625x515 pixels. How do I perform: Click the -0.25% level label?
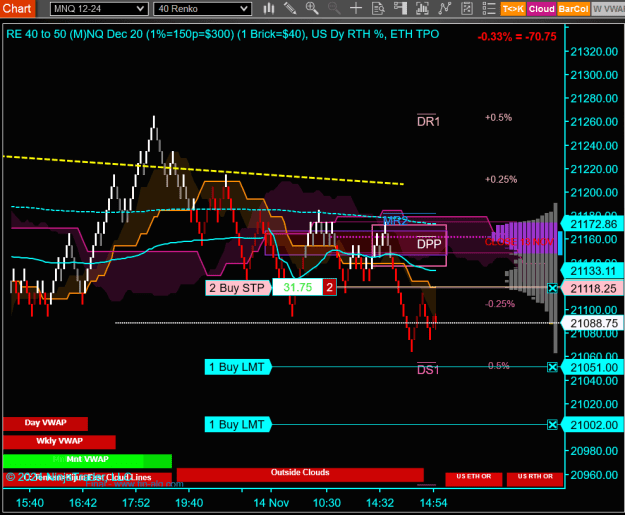point(500,304)
